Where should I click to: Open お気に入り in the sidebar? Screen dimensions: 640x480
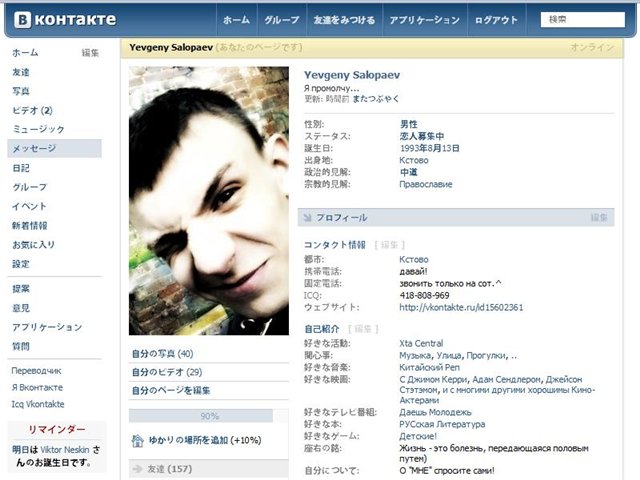33,244
